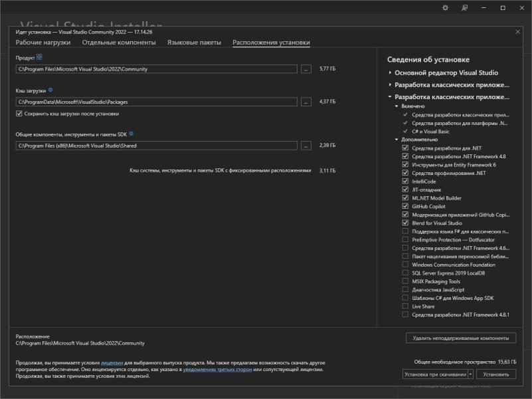
Task: Enable the Live Share component
Action: coord(405,307)
